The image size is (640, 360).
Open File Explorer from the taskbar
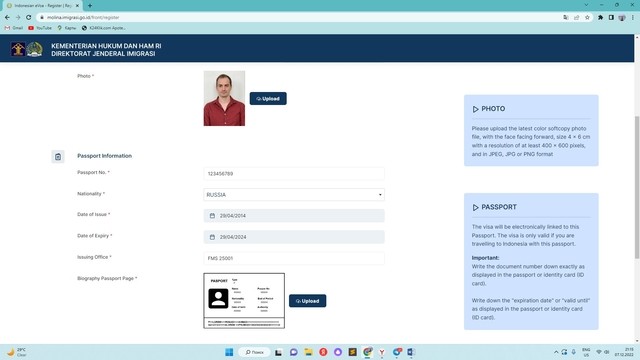click(308, 352)
